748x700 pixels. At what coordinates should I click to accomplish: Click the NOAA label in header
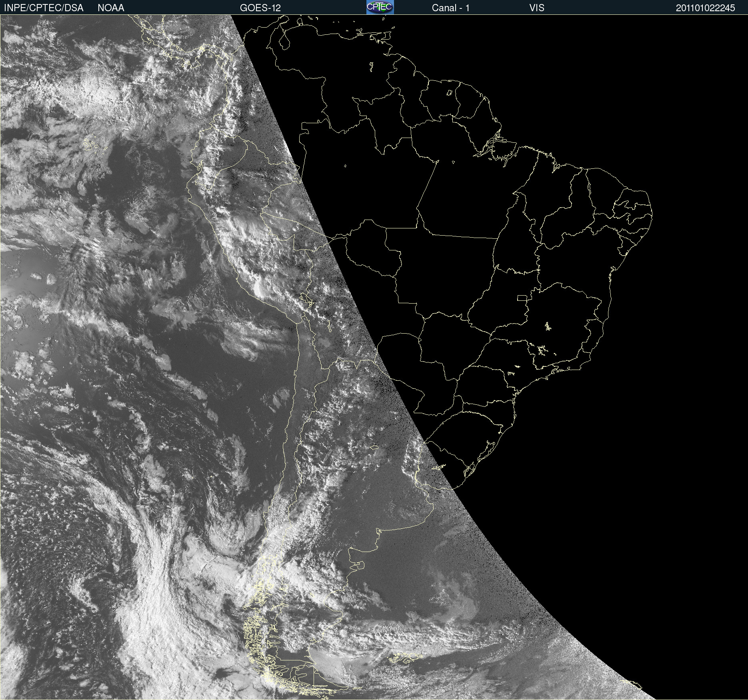tap(111, 8)
